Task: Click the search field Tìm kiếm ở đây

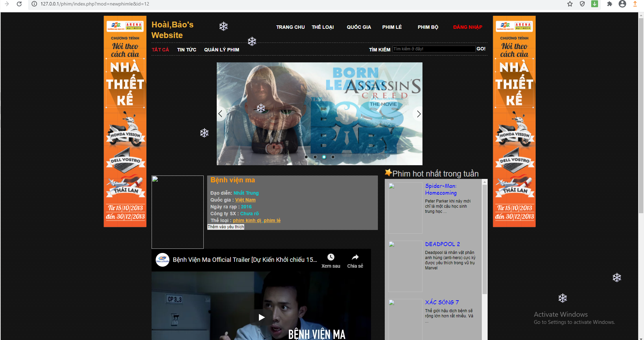Action: click(x=434, y=49)
